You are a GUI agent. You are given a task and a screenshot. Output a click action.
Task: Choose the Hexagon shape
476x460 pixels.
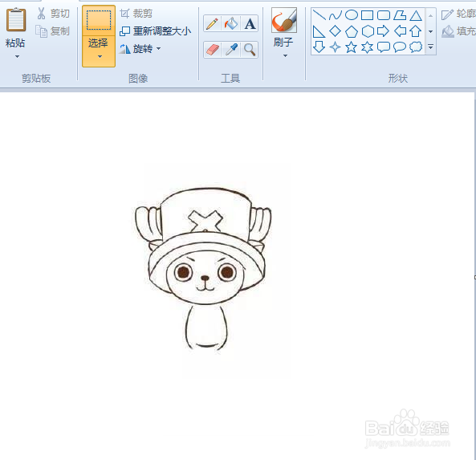368,31
